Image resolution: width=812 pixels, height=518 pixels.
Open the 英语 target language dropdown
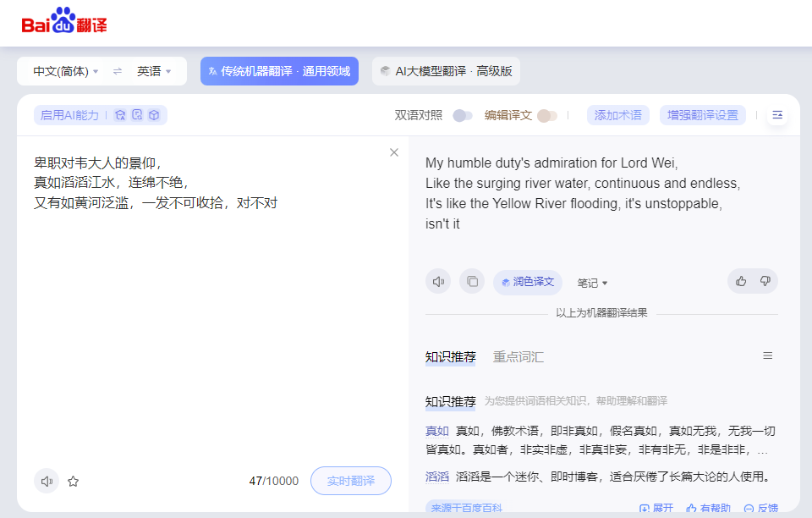[154, 71]
